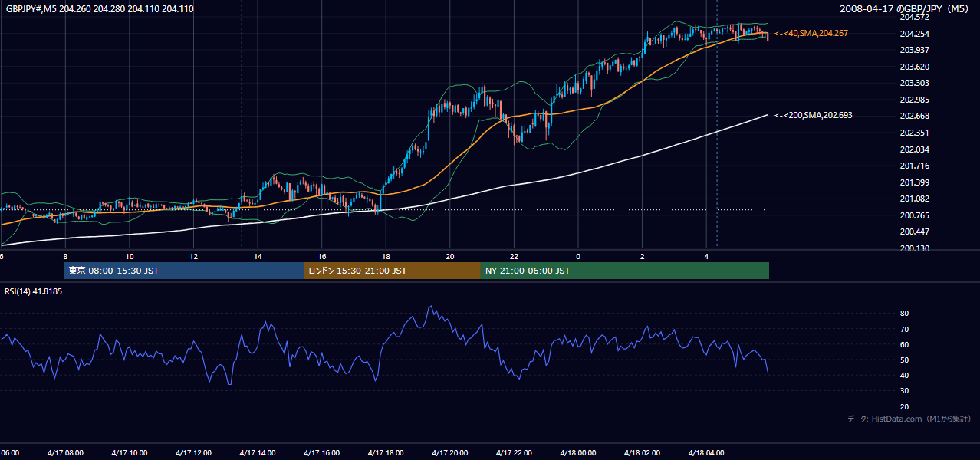Click the 40 SMA label reading 204.267
This screenshot has width=980, height=460.
[811, 34]
